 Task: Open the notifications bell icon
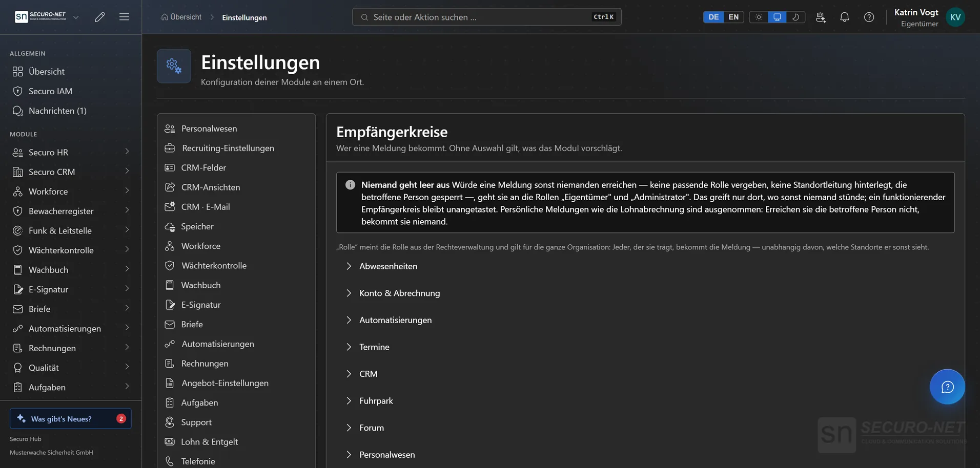coord(845,17)
